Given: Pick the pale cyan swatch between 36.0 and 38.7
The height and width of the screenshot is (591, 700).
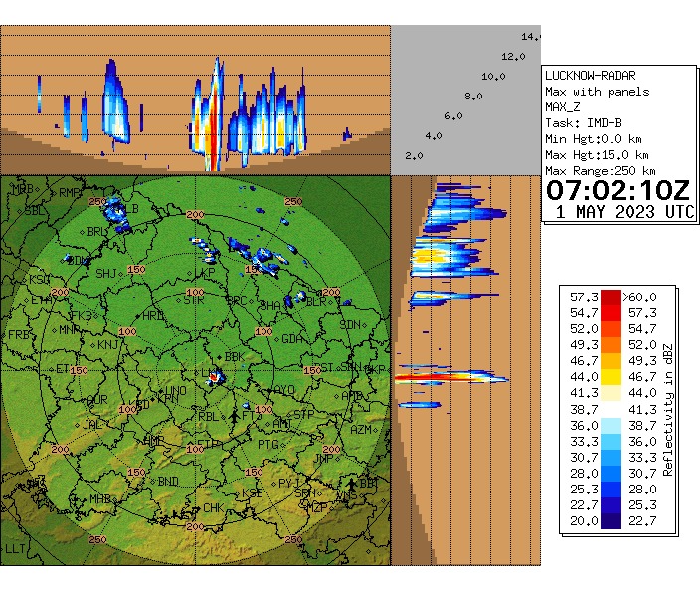Looking at the screenshot, I should point(611,425).
